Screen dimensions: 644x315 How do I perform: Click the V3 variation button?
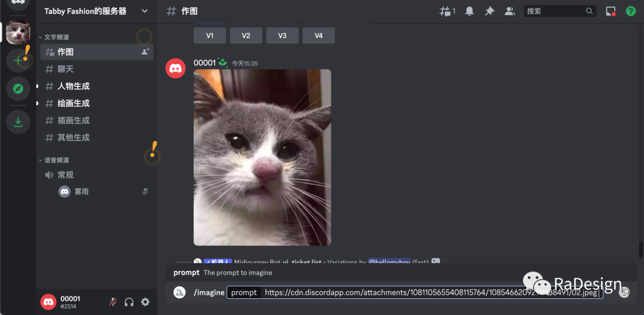pyautogui.click(x=282, y=36)
